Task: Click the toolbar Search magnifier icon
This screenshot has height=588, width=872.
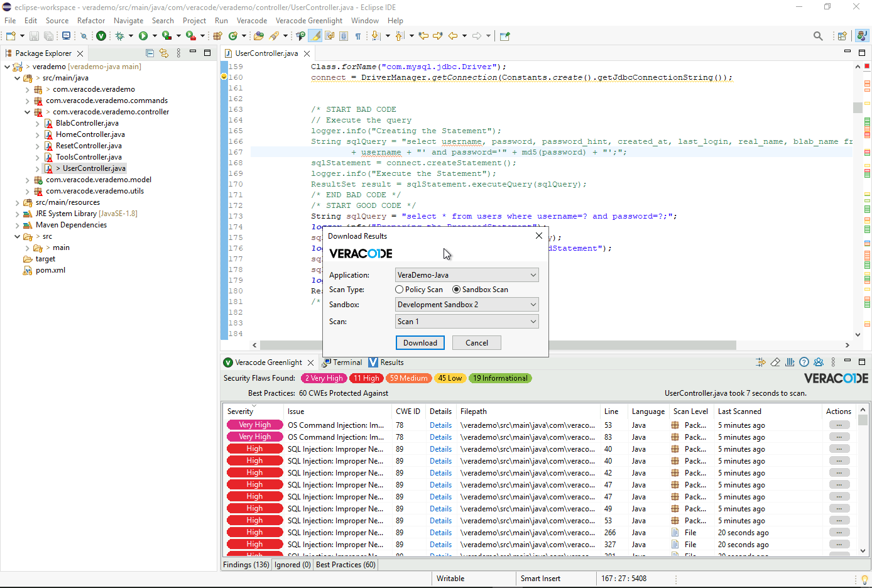Action: click(x=818, y=36)
